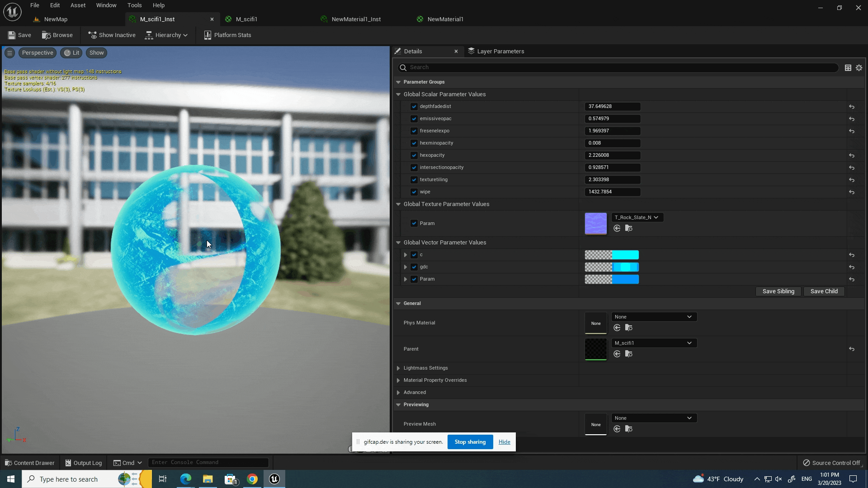Viewport: 868px width, 488px height.
Task: Save the material instance
Action: (x=19, y=35)
